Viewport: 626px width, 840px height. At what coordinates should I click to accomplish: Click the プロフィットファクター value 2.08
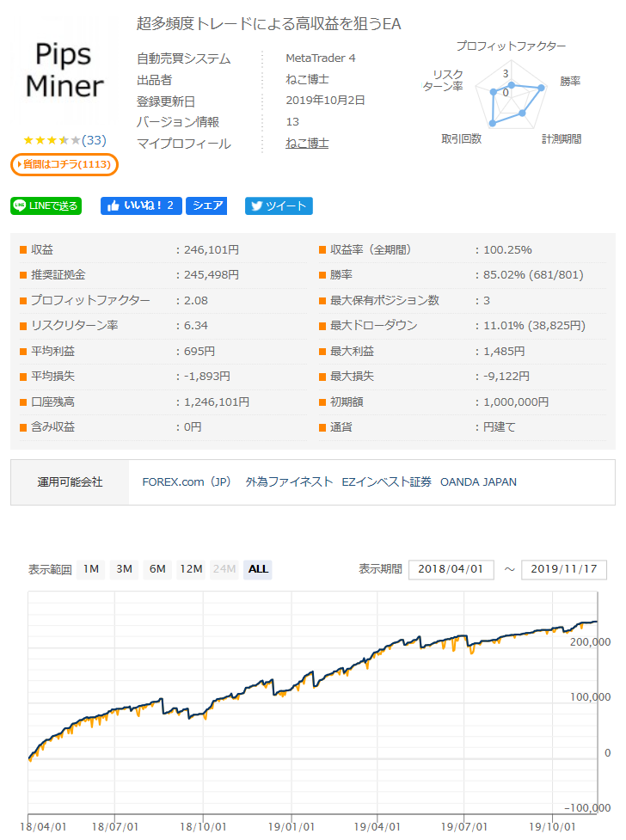coord(196,301)
